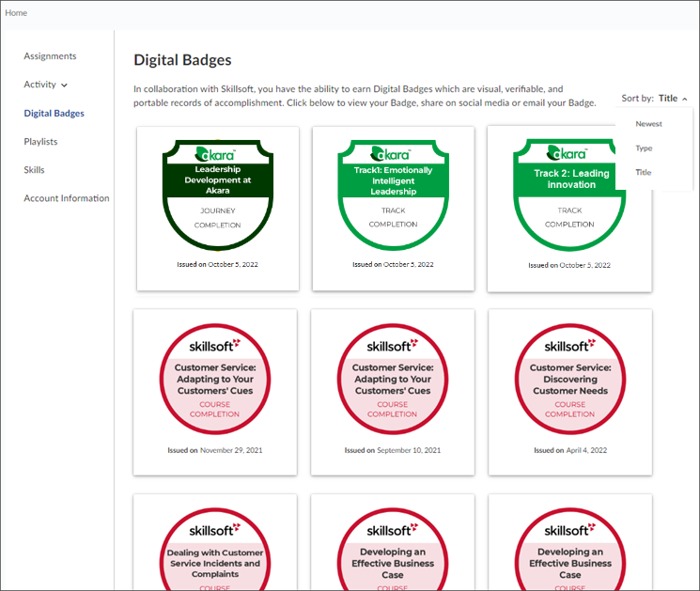Click the Home breadcrumb link
The width and height of the screenshot is (700, 591).
coord(16,13)
